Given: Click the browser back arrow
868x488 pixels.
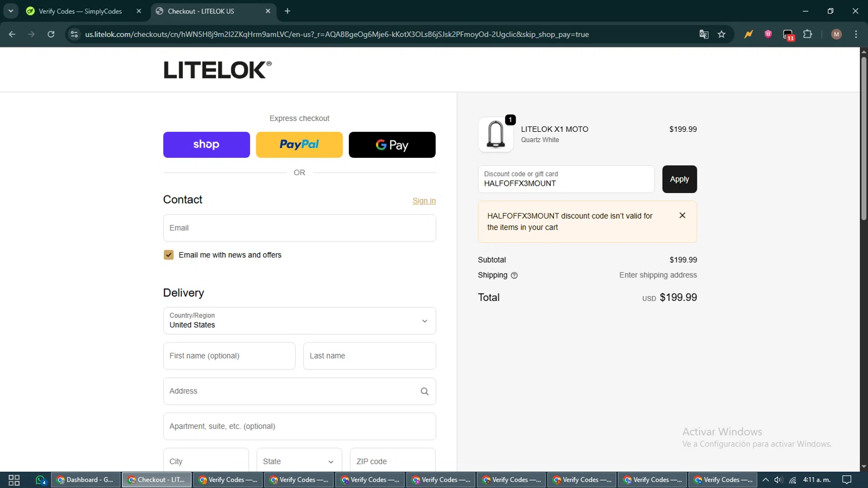Looking at the screenshot, I should pos(12,34).
